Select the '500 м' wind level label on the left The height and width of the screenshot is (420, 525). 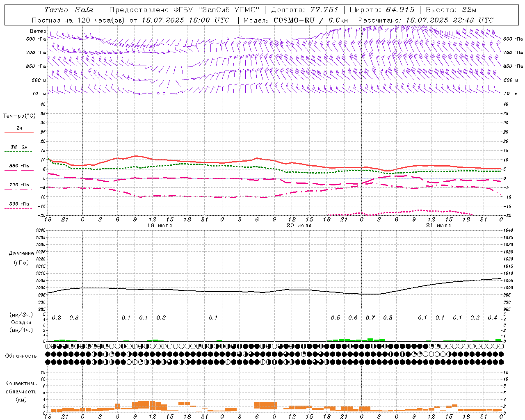click(x=39, y=80)
